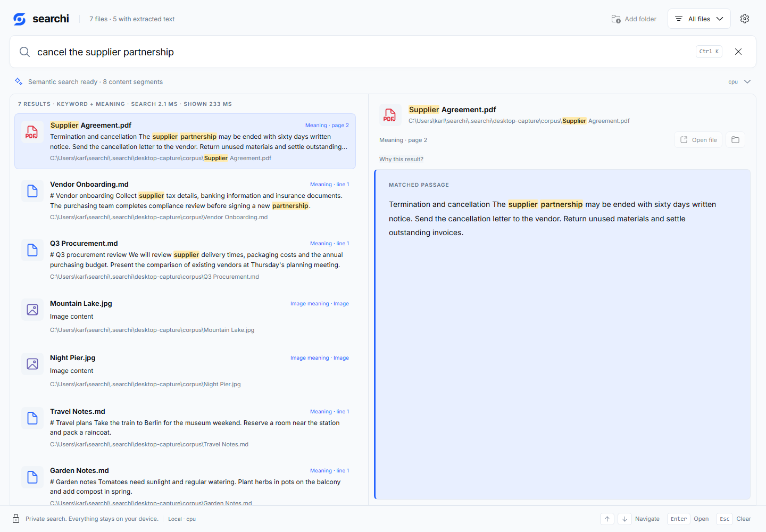Image resolution: width=766 pixels, height=532 pixels.
Task: Reveal the file's folder using the folder icon
Action: point(735,140)
